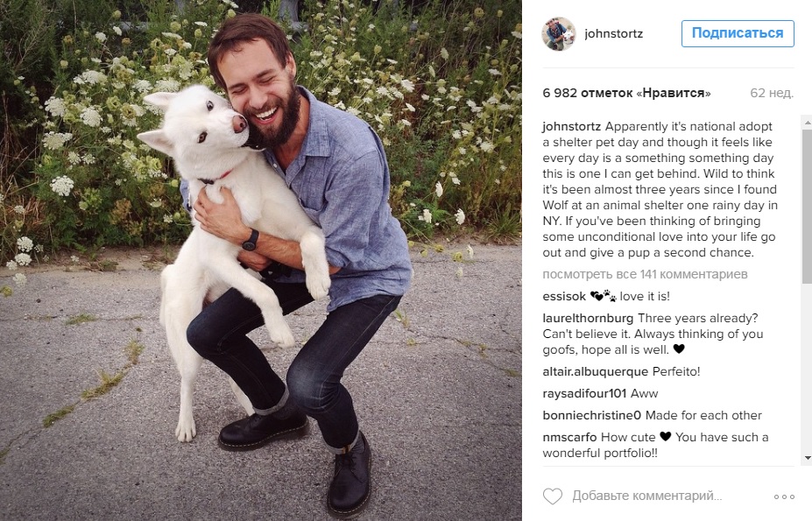Click the Подписаться follow button
The width and height of the screenshot is (812, 521).
tap(738, 33)
